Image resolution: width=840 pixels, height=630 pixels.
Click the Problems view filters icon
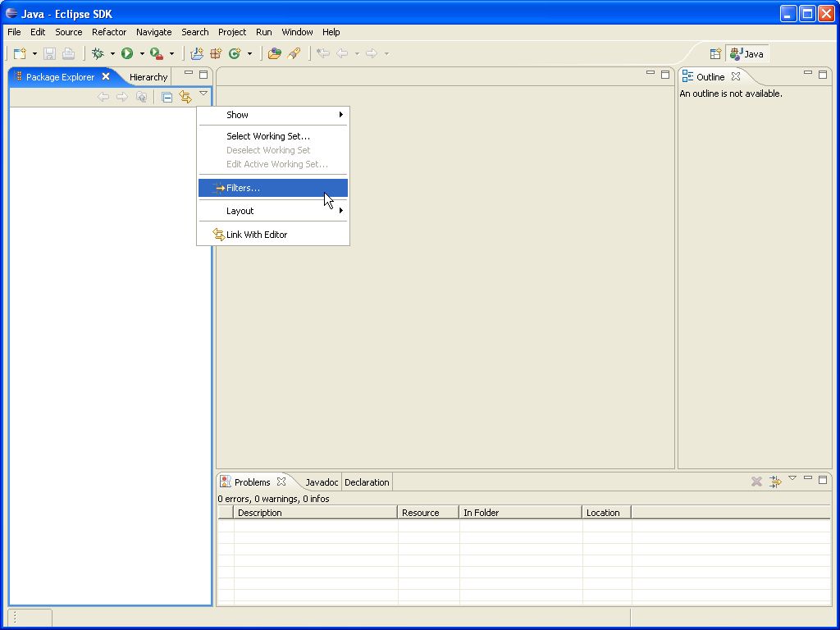775,482
